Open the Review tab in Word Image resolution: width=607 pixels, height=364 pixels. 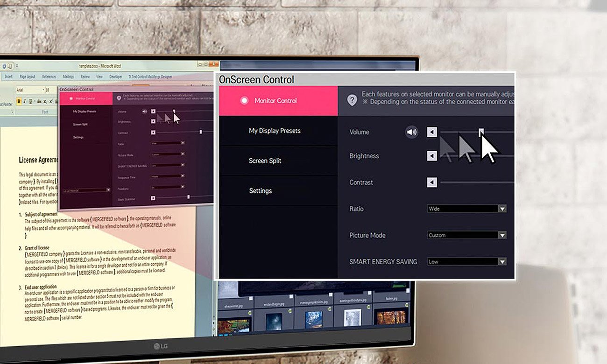pyautogui.click(x=85, y=77)
